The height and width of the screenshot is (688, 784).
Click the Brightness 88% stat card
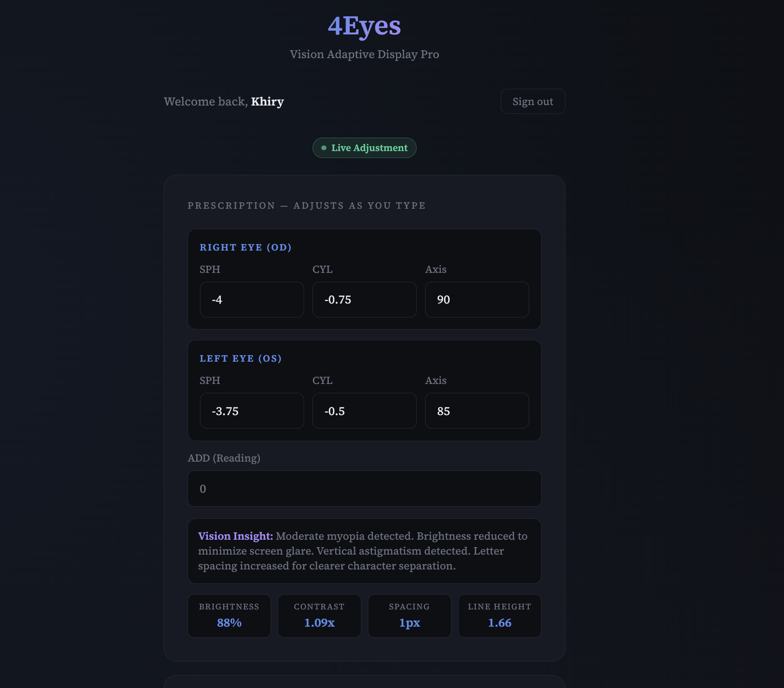tap(229, 616)
